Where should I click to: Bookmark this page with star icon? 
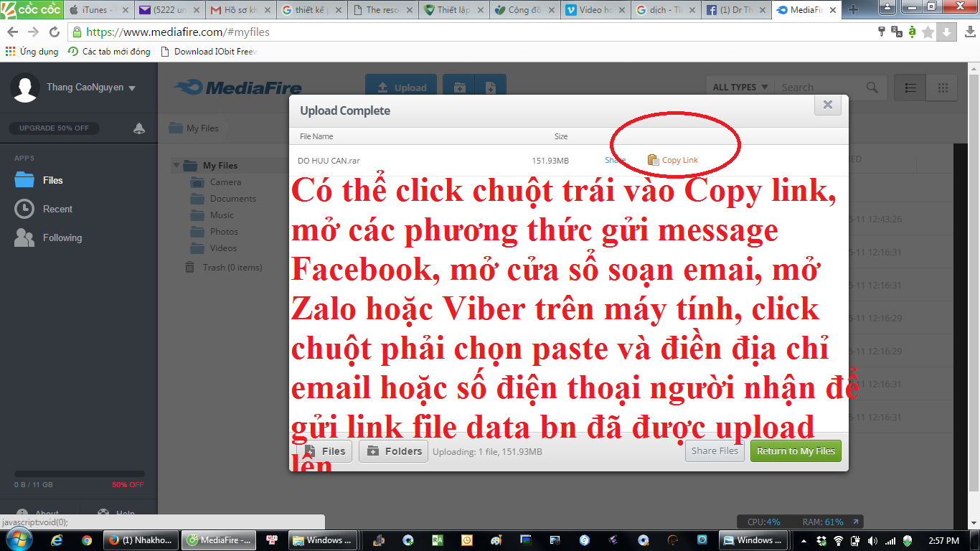point(928,32)
